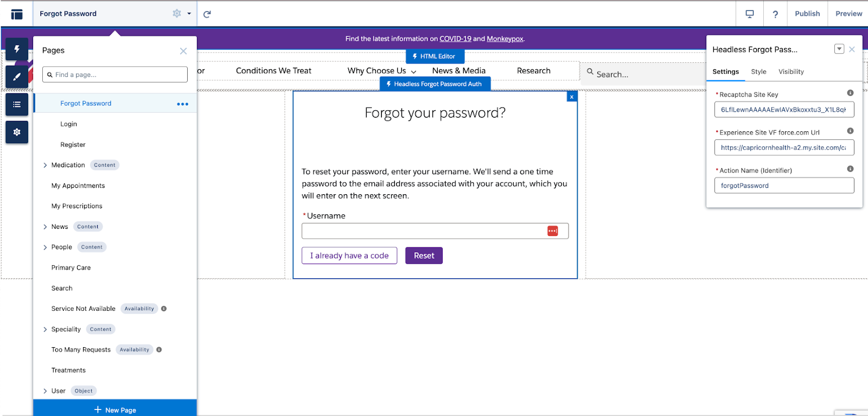Switch to the Style tab

click(759, 72)
